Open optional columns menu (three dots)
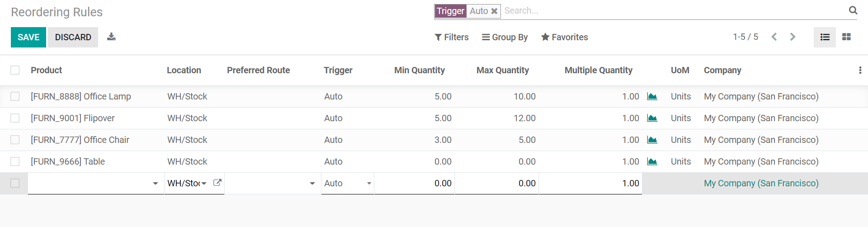 [860, 70]
